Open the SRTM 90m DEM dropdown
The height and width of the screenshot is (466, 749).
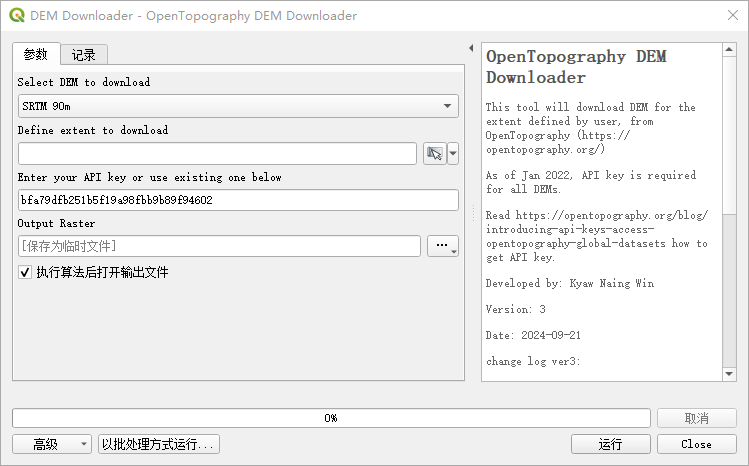[x=238, y=106]
